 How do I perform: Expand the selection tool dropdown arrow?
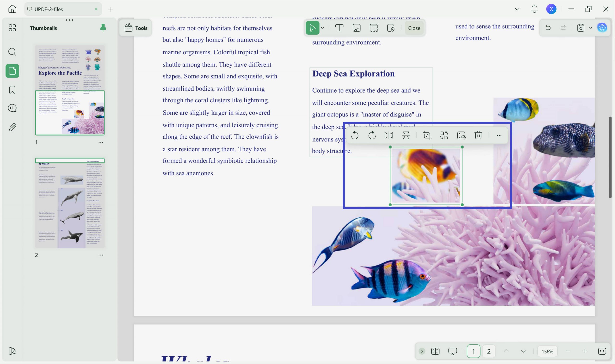point(322,28)
